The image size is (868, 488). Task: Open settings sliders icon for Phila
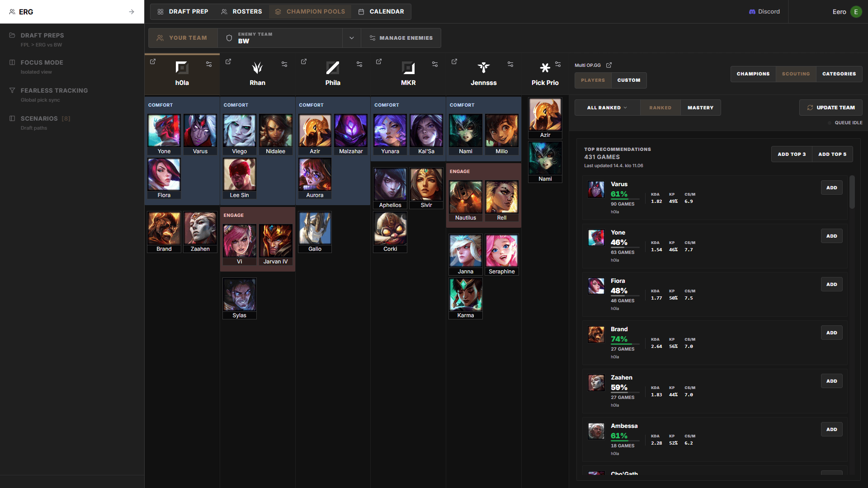coord(359,64)
